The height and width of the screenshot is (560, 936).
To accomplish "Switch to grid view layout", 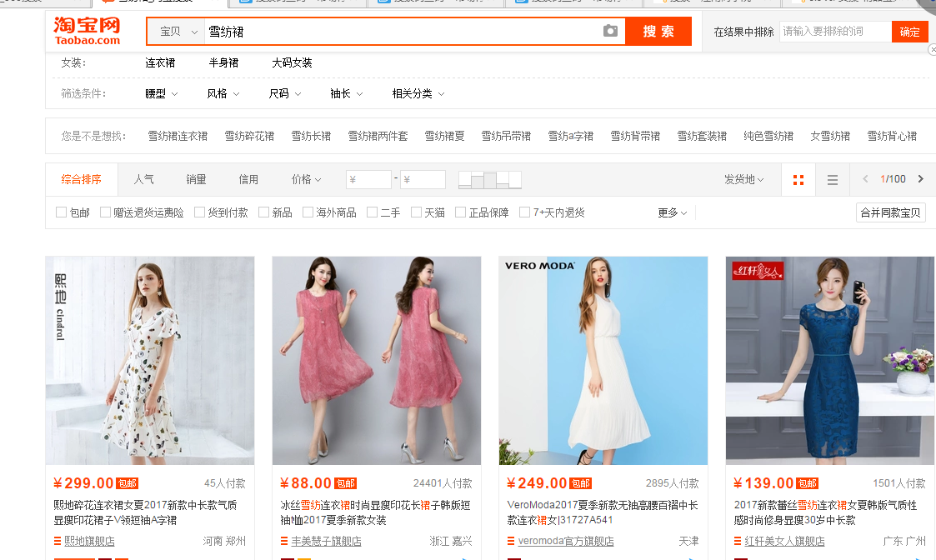I will 798,180.
